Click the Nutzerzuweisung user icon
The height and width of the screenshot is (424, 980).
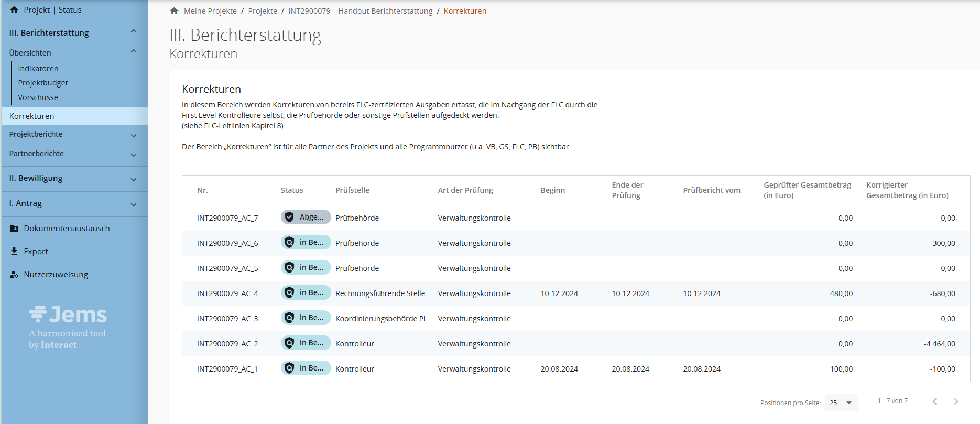point(14,275)
